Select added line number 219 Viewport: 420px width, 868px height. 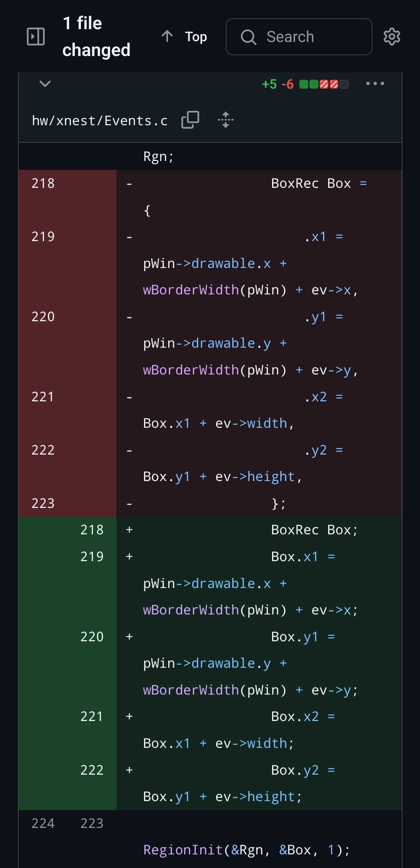92,556
